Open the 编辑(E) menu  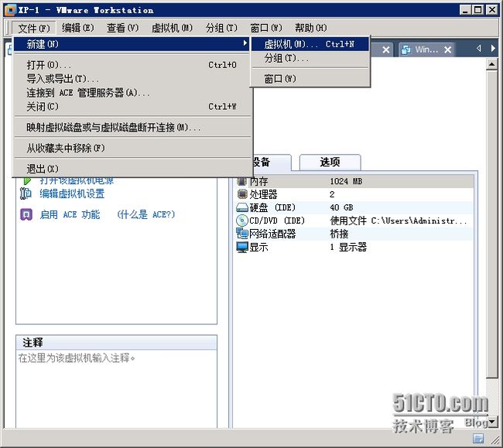(78, 28)
